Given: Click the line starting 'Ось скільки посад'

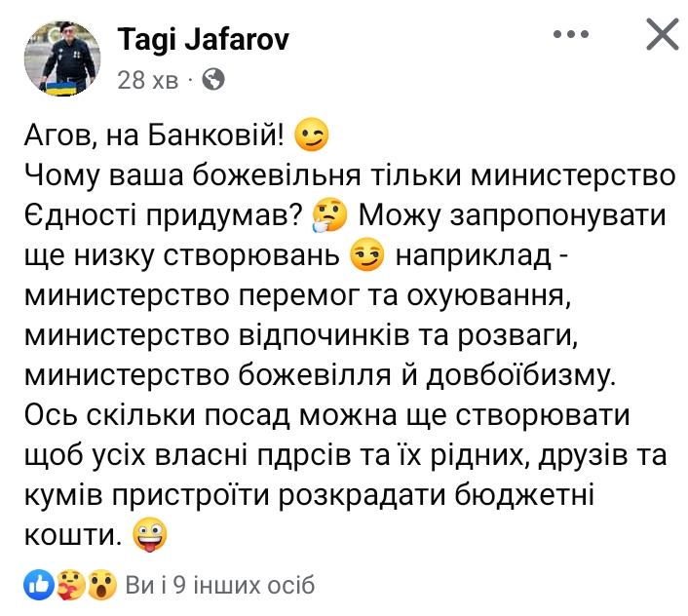Looking at the screenshot, I should [326, 415].
